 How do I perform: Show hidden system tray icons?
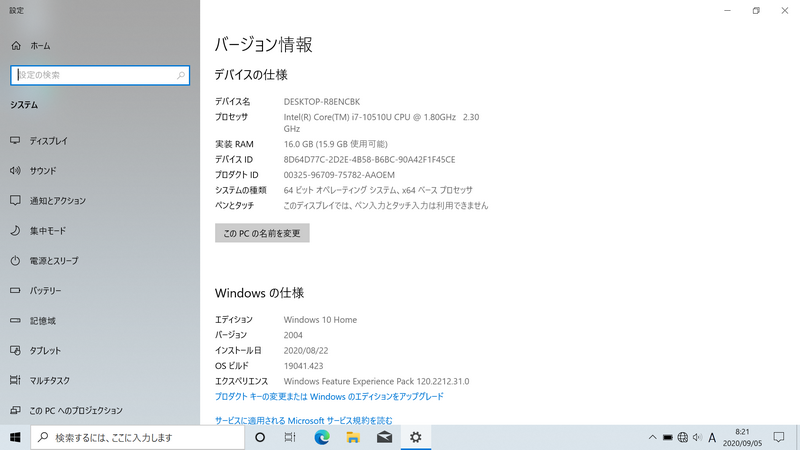[653, 437]
